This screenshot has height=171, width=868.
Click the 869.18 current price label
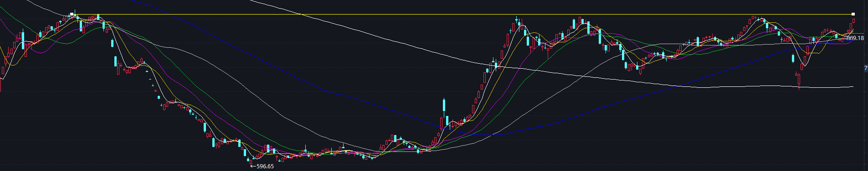[855, 38]
